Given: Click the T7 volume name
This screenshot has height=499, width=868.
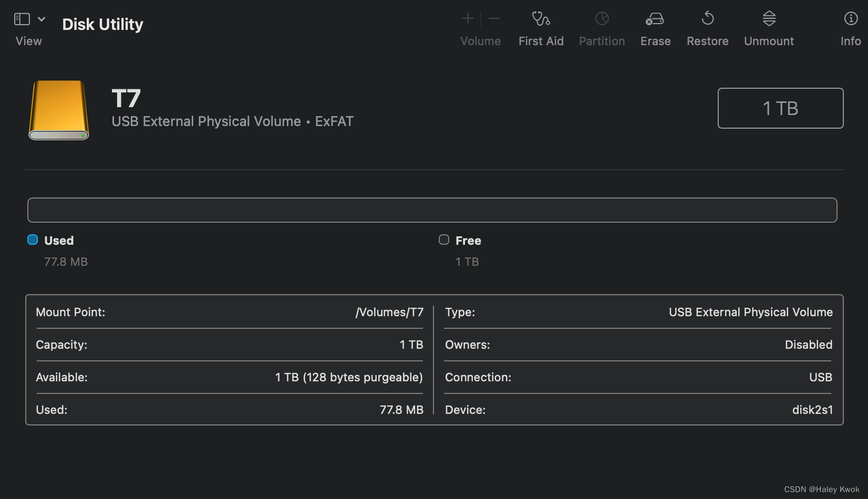Looking at the screenshot, I should (x=126, y=98).
